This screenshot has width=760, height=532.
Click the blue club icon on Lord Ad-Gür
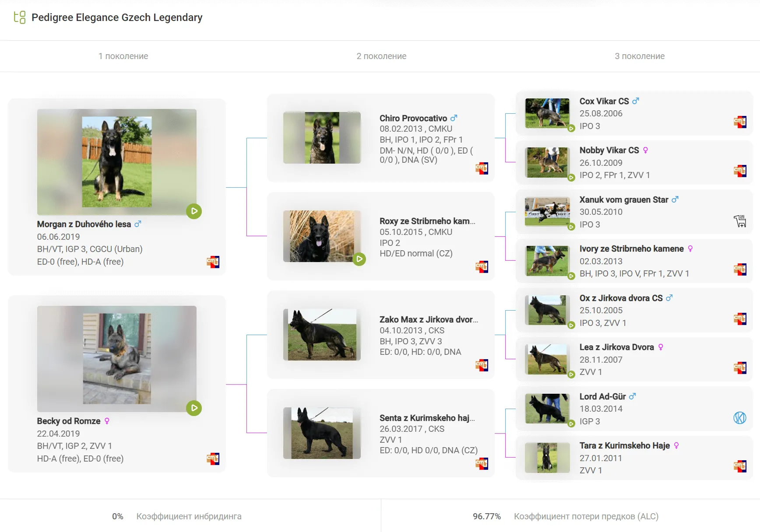tap(739, 418)
